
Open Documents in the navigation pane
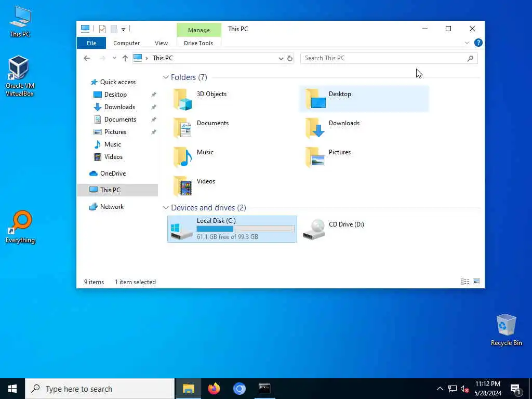pos(120,119)
